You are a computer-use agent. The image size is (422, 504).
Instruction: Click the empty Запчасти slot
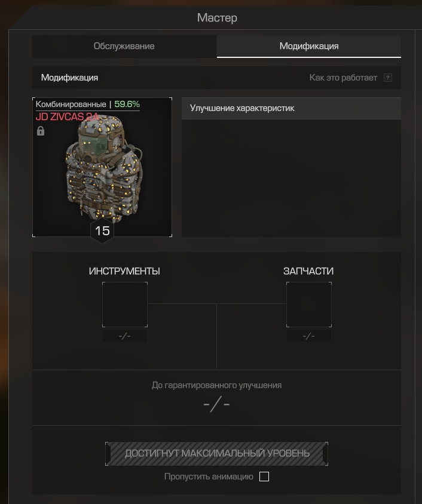(x=309, y=305)
